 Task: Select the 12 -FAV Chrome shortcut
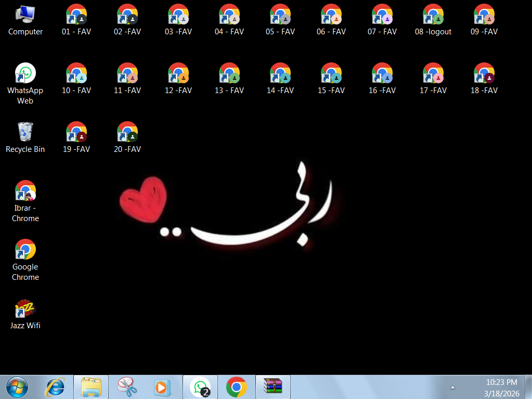point(178,79)
